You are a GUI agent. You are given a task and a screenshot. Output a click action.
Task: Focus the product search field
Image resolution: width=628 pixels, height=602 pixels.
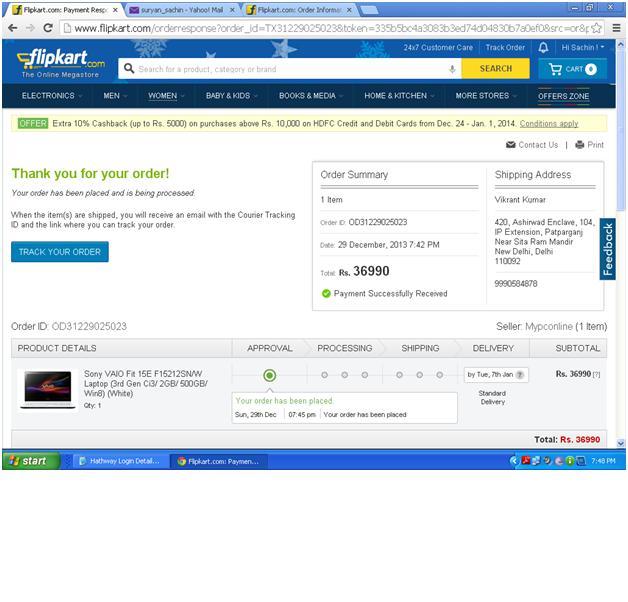(292, 69)
